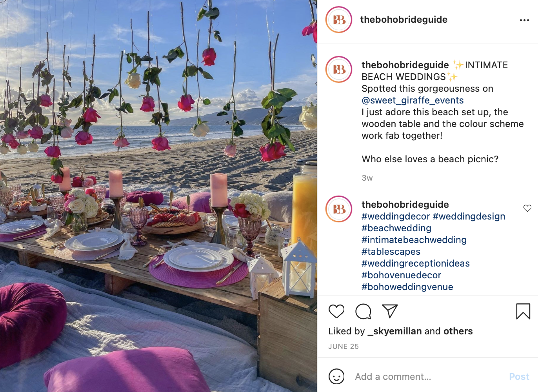
Task: Open the beach picnic photo
Action: pos(158,196)
